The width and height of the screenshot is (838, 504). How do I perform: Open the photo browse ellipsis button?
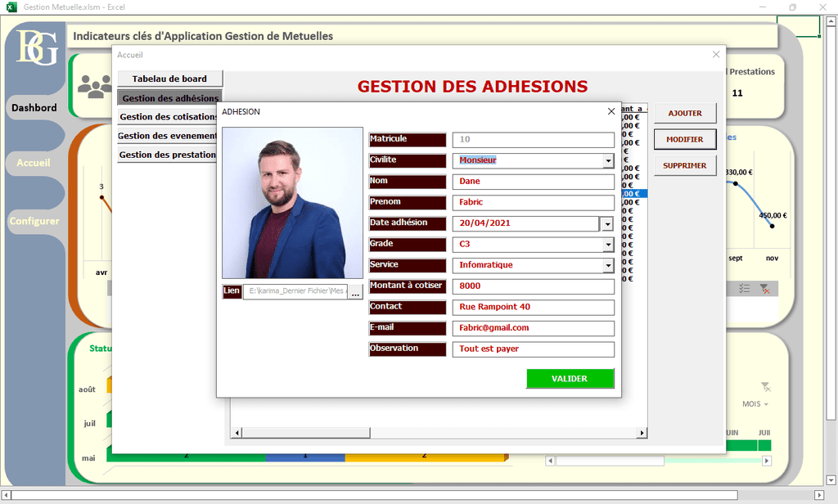click(x=355, y=292)
